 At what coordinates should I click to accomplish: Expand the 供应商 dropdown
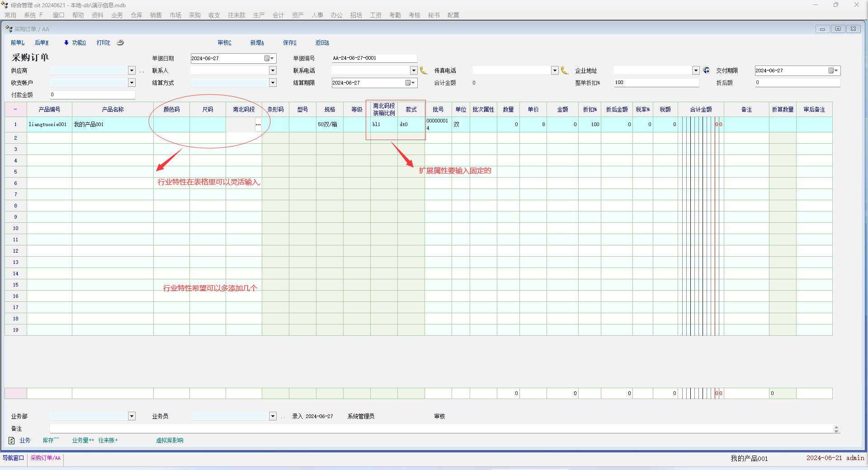click(132, 70)
